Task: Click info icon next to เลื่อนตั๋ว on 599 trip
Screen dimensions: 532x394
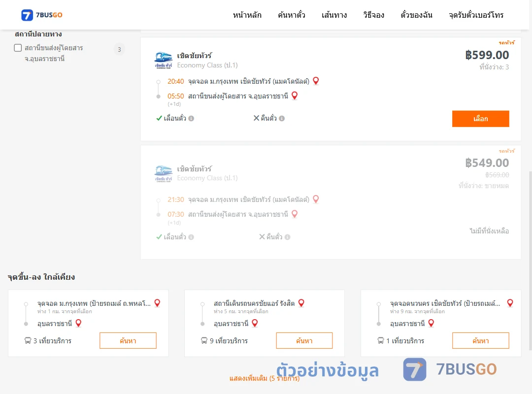Action: pyautogui.click(x=191, y=118)
